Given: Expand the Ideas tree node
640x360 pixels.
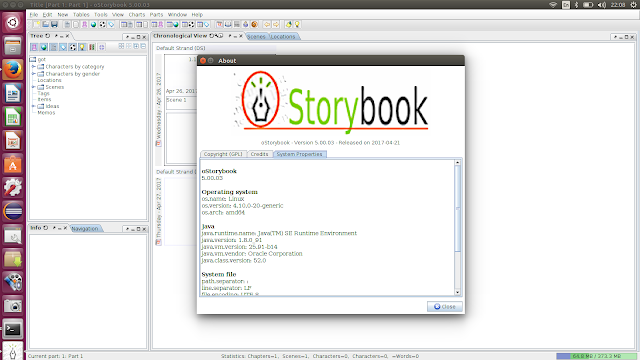Looking at the screenshot, I should pos(33,106).
